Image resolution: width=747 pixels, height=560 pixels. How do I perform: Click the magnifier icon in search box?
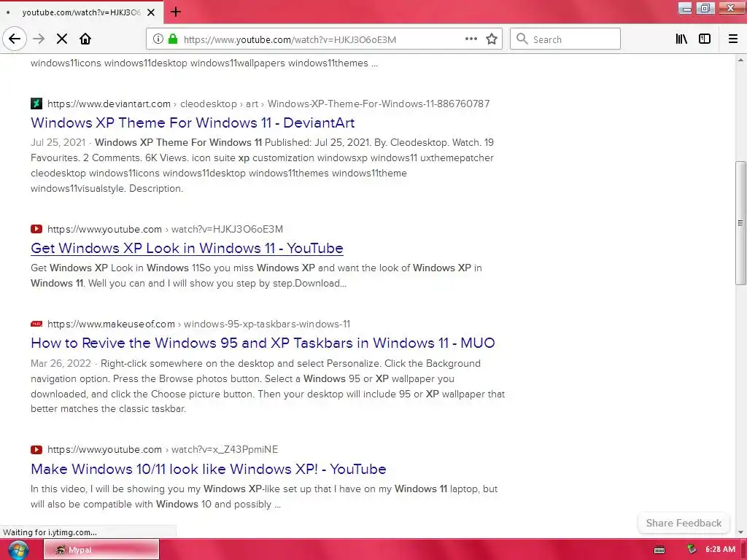[522, 39]
